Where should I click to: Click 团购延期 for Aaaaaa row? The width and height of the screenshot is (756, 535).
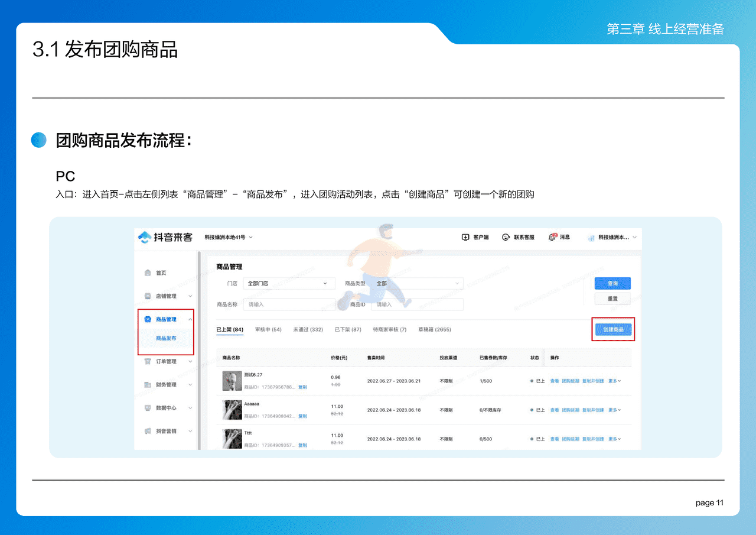click(x=571, y=410)
